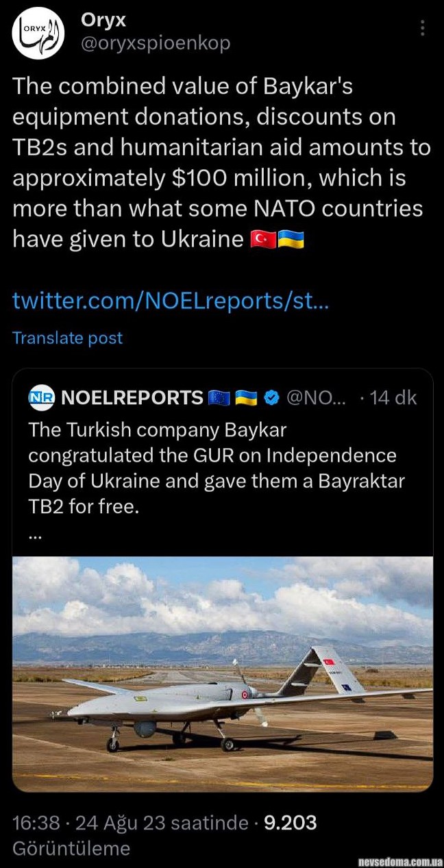The image size is (444, 868).
Task: Click Translate post
Action: tap(67, 338)
